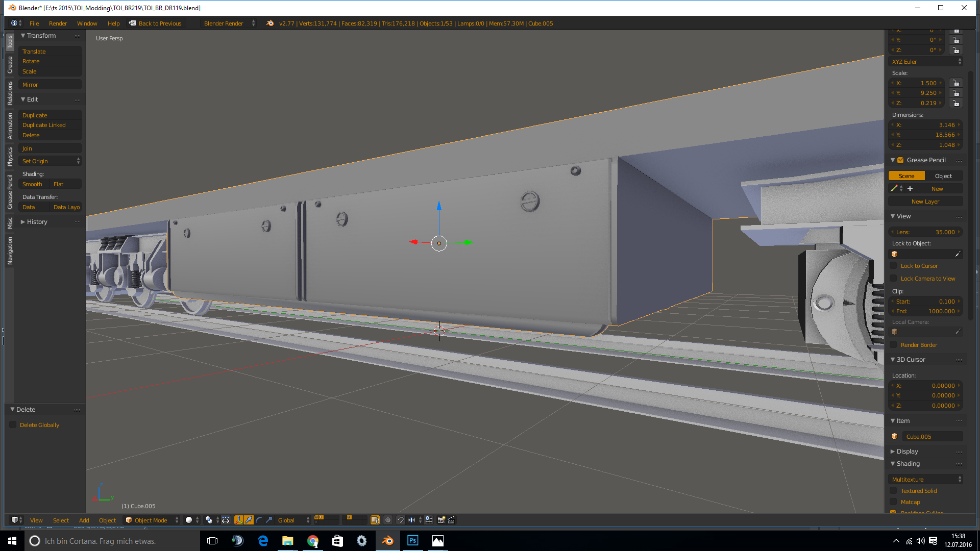The image size is (980, 551).
Task: Switch to the Grease Pencil sidebar tab
Action: [x=10, y=192]
